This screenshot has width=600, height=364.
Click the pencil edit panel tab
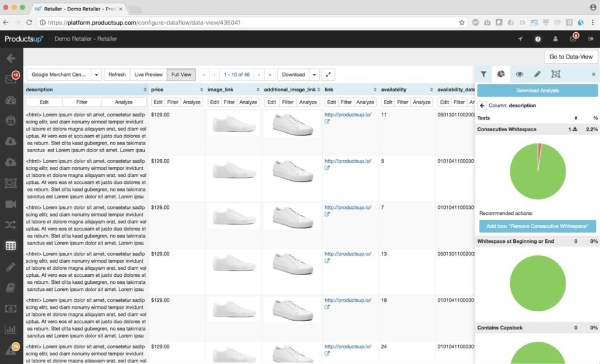point(537,74)
